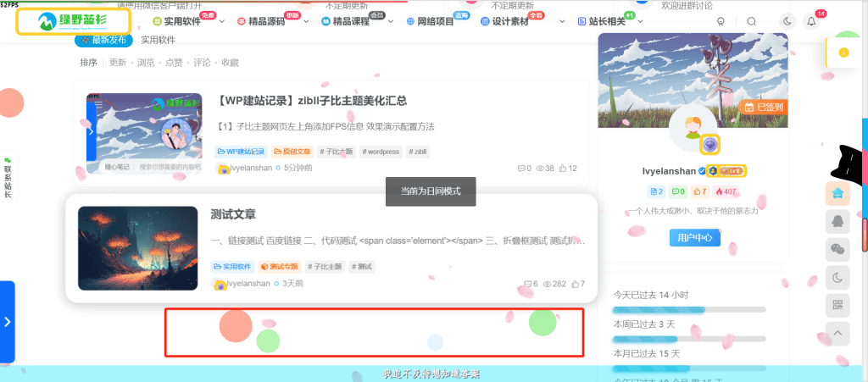Click the user card cover image
The width and height of the screenshot is (868, 382).
point(693,80)
